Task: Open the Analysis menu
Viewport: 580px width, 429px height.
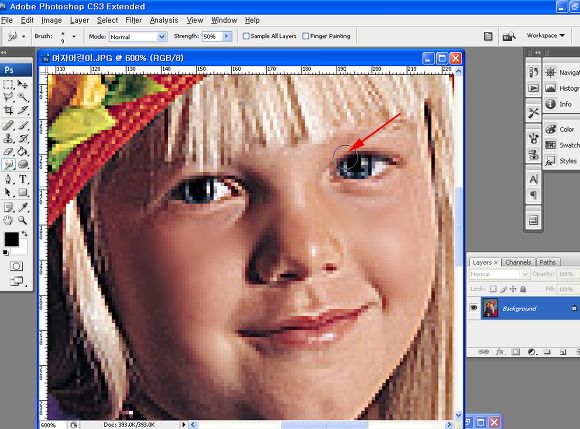Action: coord(164,20)
